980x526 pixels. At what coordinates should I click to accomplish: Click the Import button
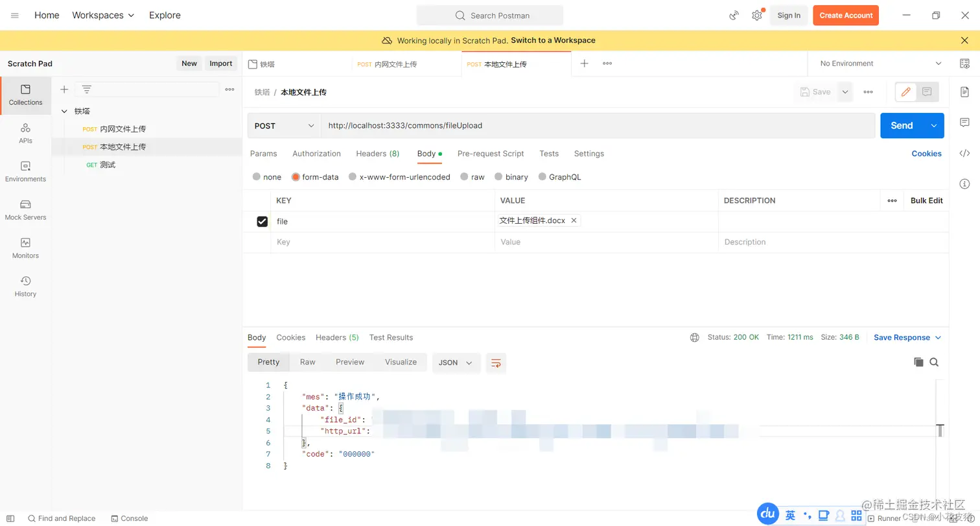[221, 64]
